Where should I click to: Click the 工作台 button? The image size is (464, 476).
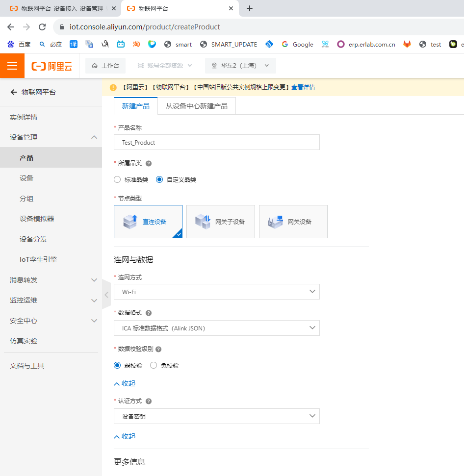[105, 66]
